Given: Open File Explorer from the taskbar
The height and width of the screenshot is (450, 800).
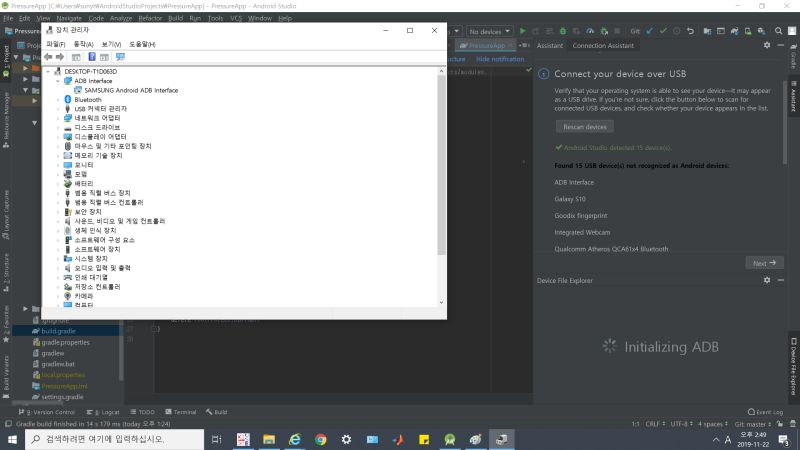Looking at the screenshot, I should click(x=269, y=439).
